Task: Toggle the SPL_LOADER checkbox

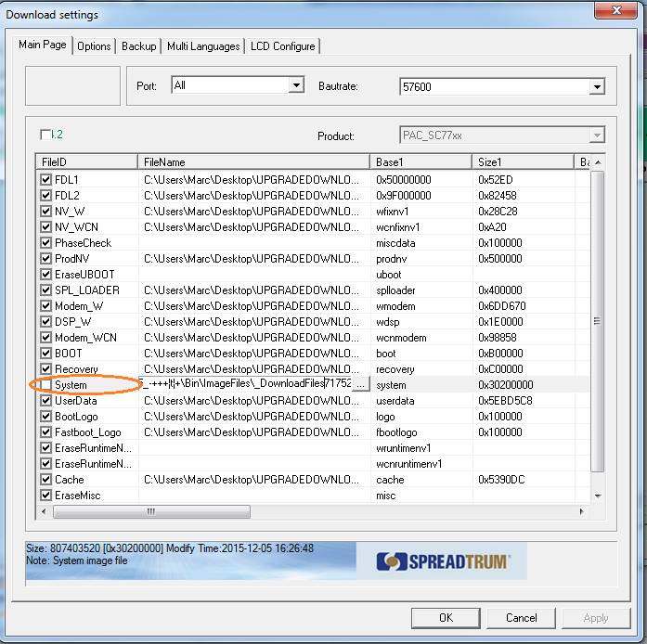Action: tap(45, 290)
